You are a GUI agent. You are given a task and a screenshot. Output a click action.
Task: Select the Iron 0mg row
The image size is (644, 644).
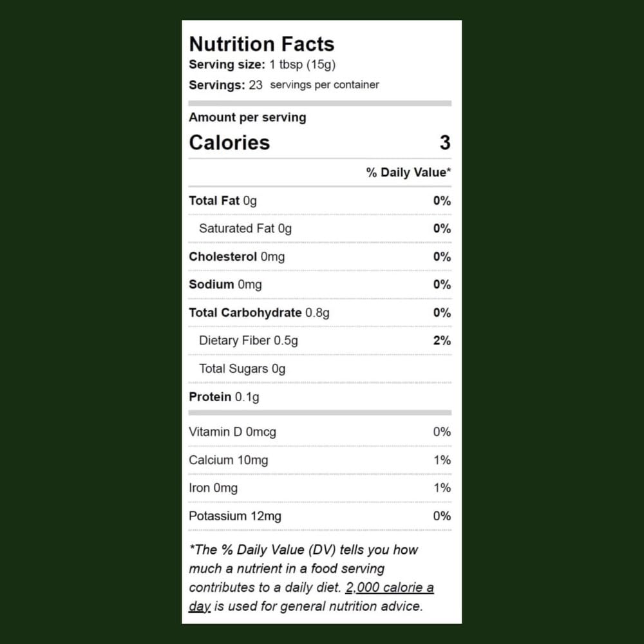pyautogui.click(x=320, y=488)
